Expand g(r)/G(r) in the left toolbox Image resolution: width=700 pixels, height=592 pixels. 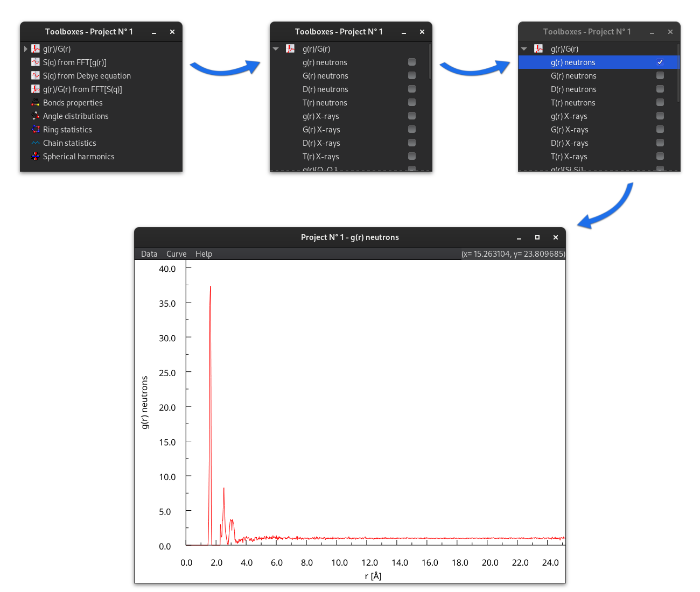click(25, 49)
